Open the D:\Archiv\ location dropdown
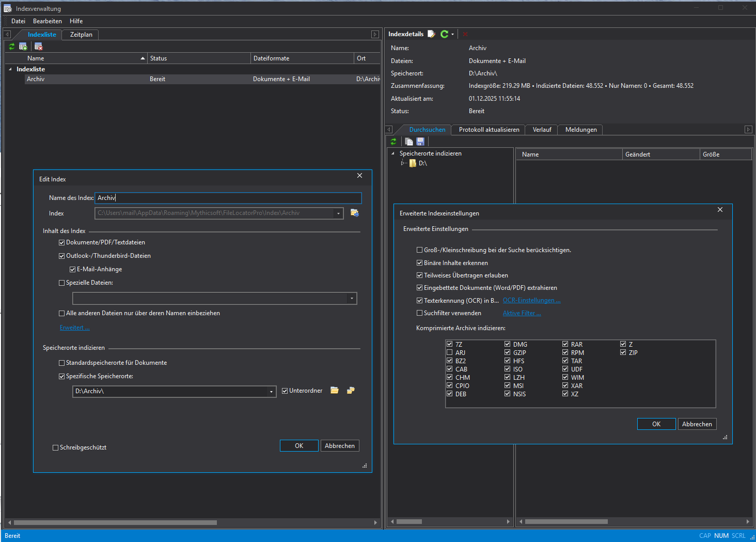Viewport: 756px width, 542px height. pyautogui.click(x=271, y=392)
